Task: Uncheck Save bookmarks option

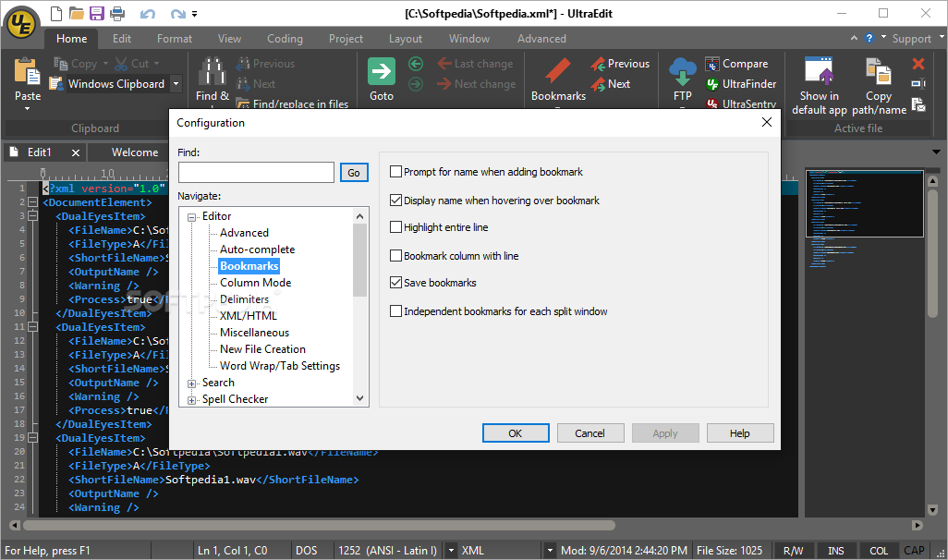Action: (396, 283)
